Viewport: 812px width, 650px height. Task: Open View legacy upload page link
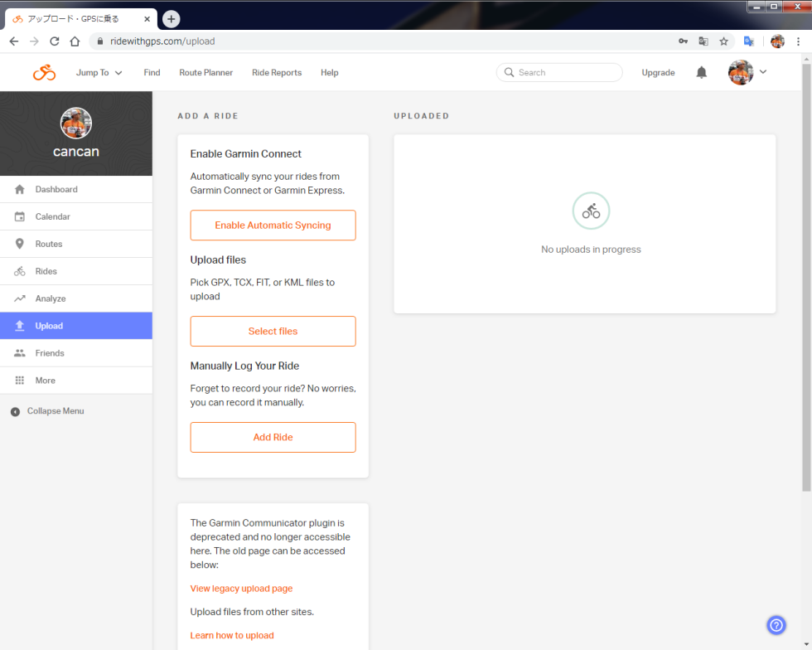point(241,589)
